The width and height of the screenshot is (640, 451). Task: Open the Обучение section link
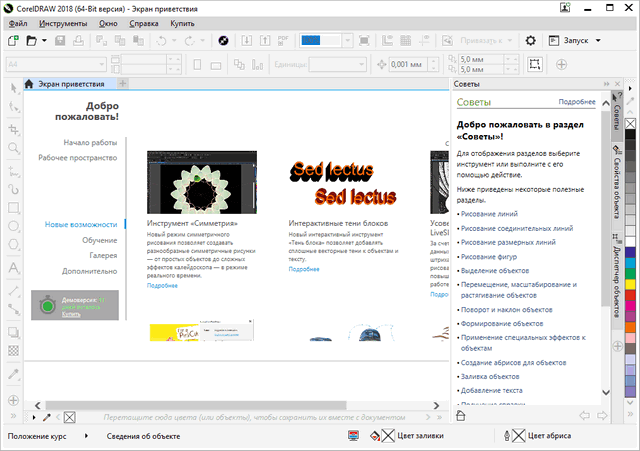99,240
